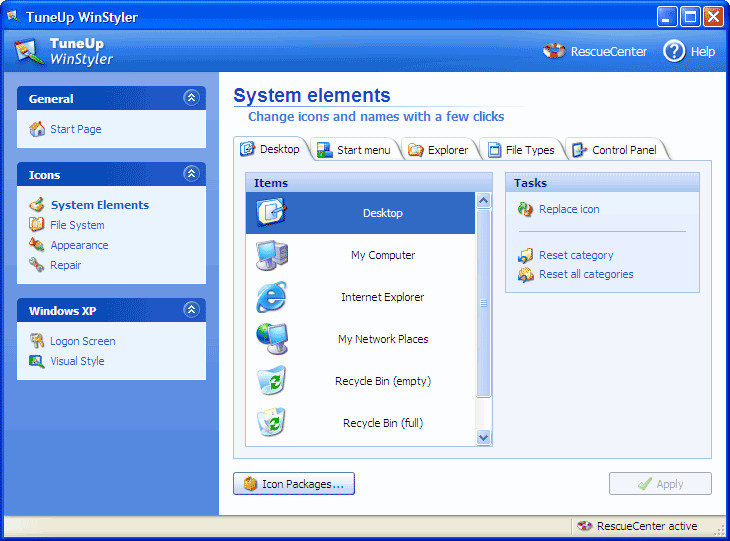The height and width of the screenshot is (541, 730).
Task: Open the Control Panel tab
Action: pos(615,150)
